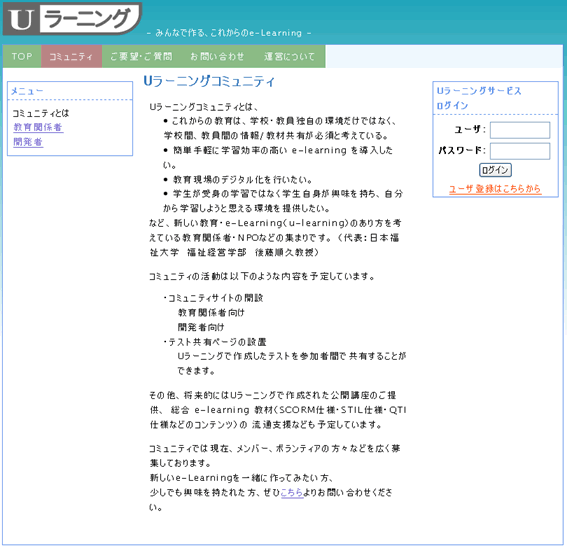The width and height of the screenshot is (567, 548).
Task: Focus the パスワード input field
Action: pyautogui.click(x=520, y=151)
